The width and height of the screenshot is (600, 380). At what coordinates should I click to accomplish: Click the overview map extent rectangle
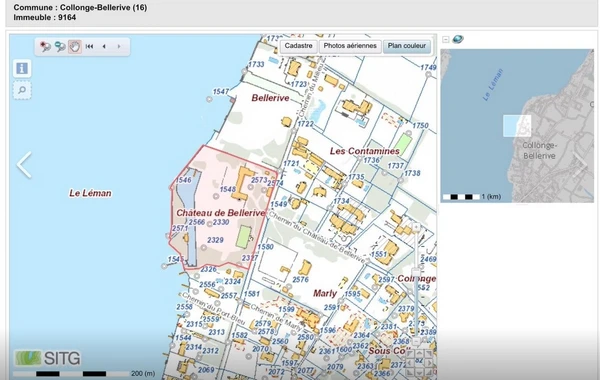click(517, 126)
